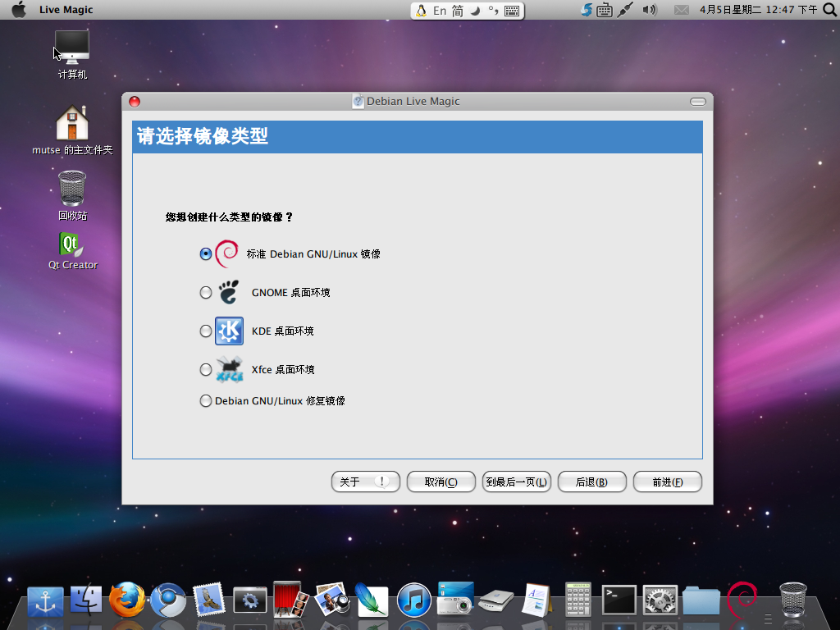This screenshot has width=840, height=630.
Task: Open the mail envelope indicator
Action: tap(682, 10)
